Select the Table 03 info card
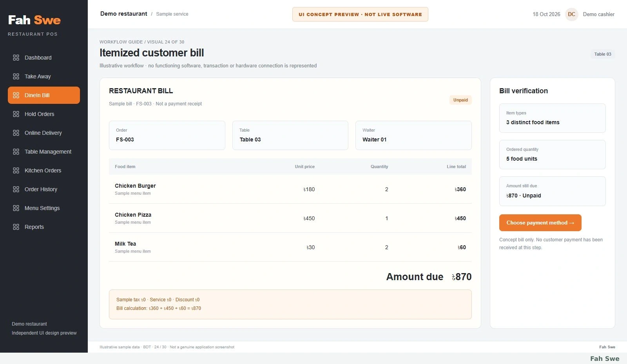 [290, 135]
